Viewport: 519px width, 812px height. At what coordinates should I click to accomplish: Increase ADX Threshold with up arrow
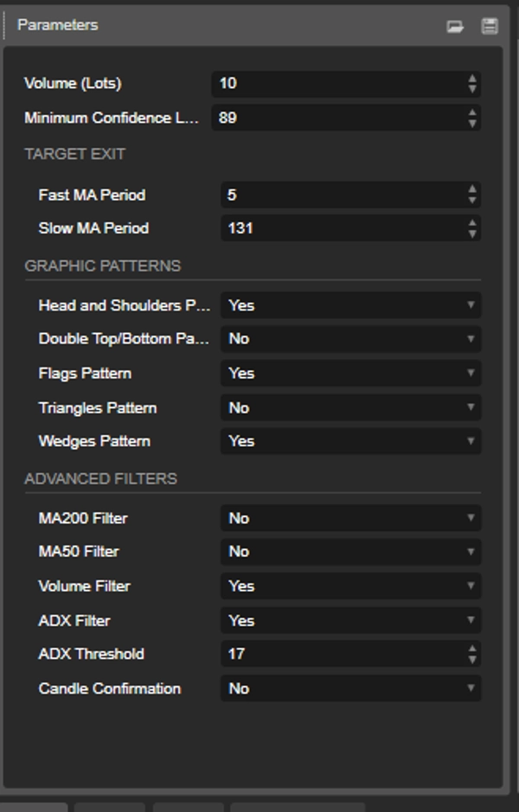click(472, 649)
